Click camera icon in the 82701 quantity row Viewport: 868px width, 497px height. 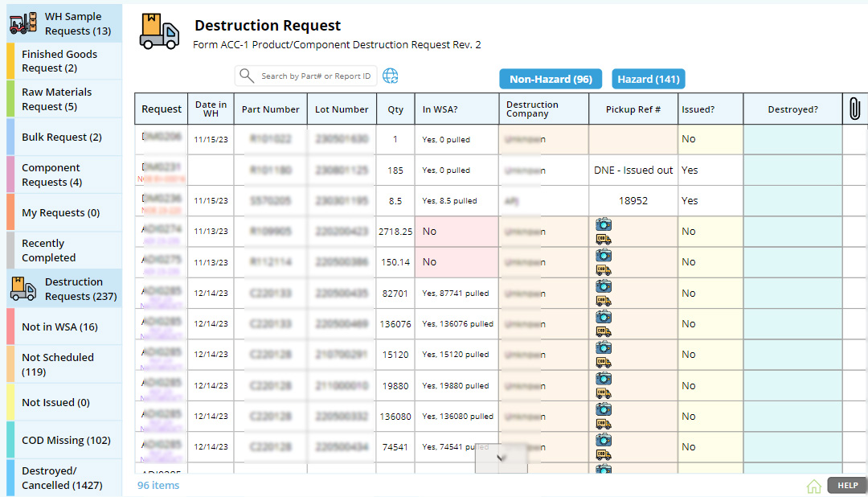click(x=604, y=286)
